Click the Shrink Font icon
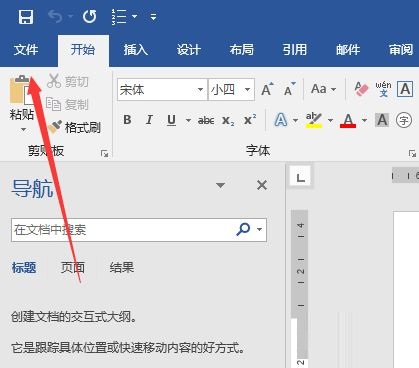 [289, 89]
